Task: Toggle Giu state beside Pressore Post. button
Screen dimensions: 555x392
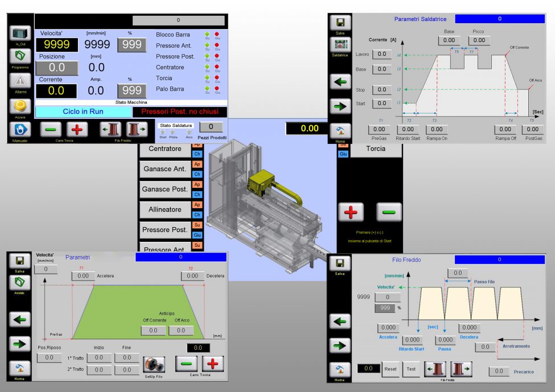Action: (x=198, y=235)
